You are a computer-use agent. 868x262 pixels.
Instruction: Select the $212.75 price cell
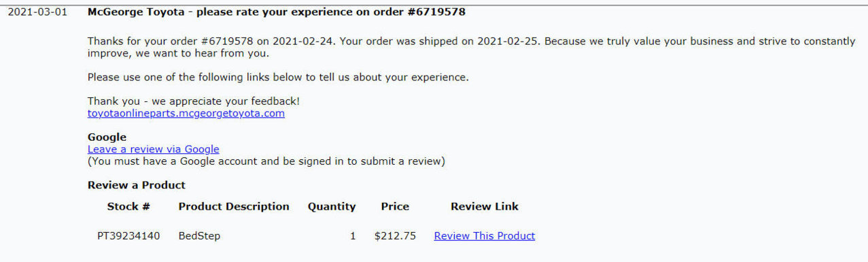[395, 236]
